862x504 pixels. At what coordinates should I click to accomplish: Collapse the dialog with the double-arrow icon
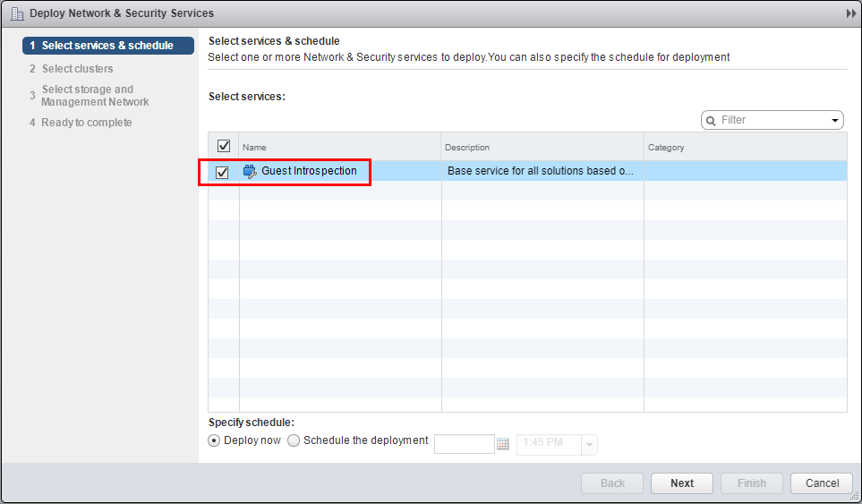click(851, 13)
